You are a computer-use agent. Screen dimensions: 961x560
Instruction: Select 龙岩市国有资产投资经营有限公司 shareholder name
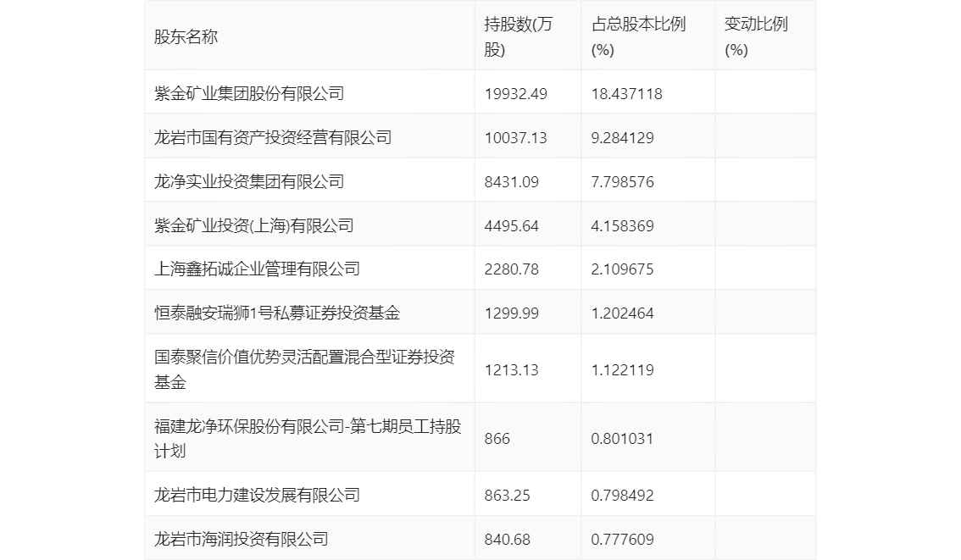273,138
